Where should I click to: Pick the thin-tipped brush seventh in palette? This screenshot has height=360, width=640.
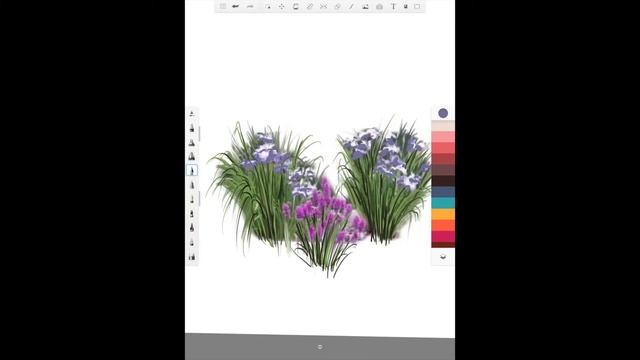[192, 200]
